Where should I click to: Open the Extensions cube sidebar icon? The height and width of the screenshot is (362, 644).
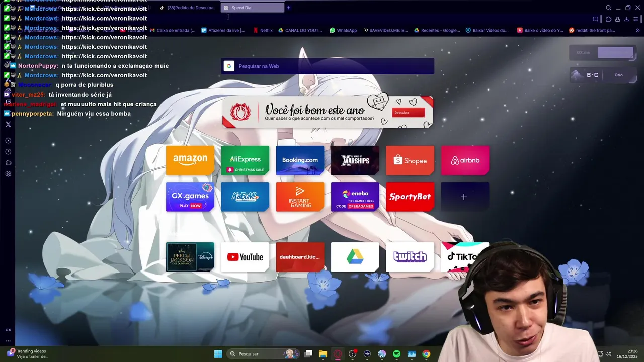[8, 163]
